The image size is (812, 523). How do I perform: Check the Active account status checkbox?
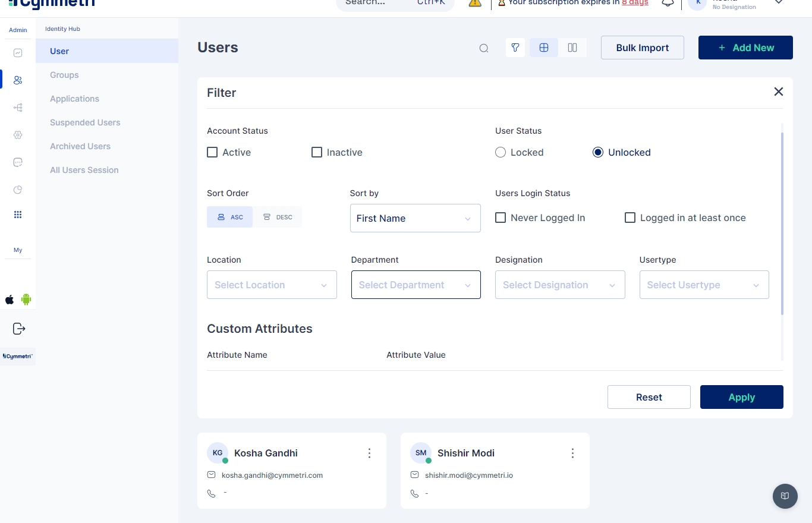tap(212, 152)
